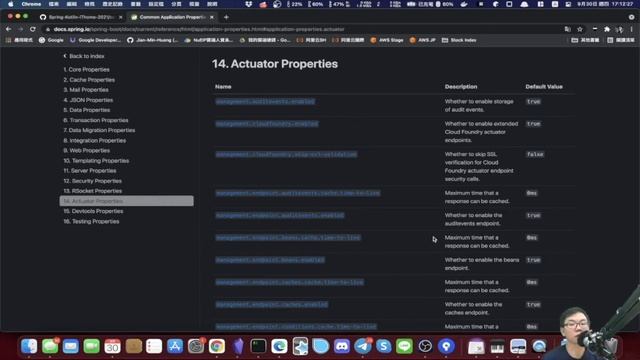Screen dimensions: 640x360
Task: Open Mail from the Dock
Action: click(71, 346)
